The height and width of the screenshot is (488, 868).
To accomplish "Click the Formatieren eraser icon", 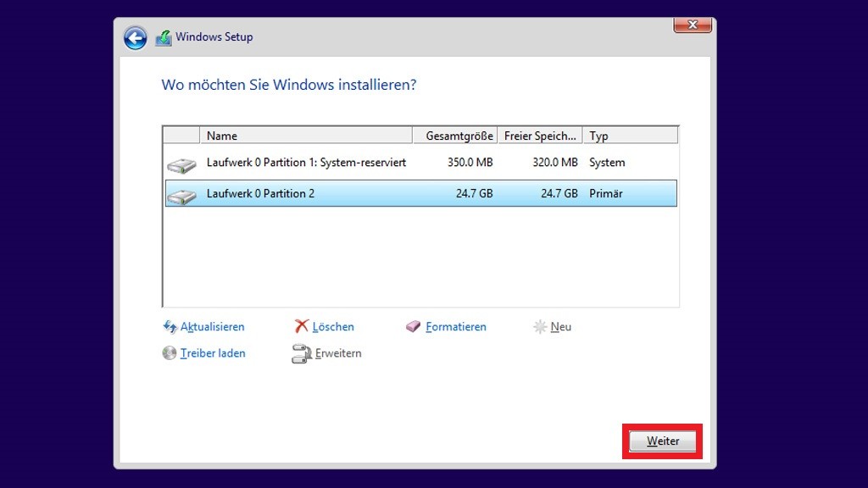I will [413, 326].
